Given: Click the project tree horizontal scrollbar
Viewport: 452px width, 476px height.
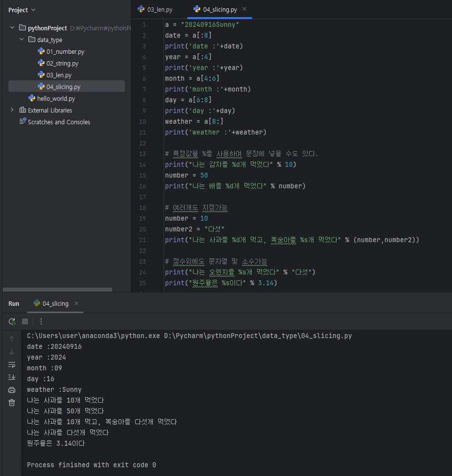Looking at the screenshot, I should pos(57,290).
